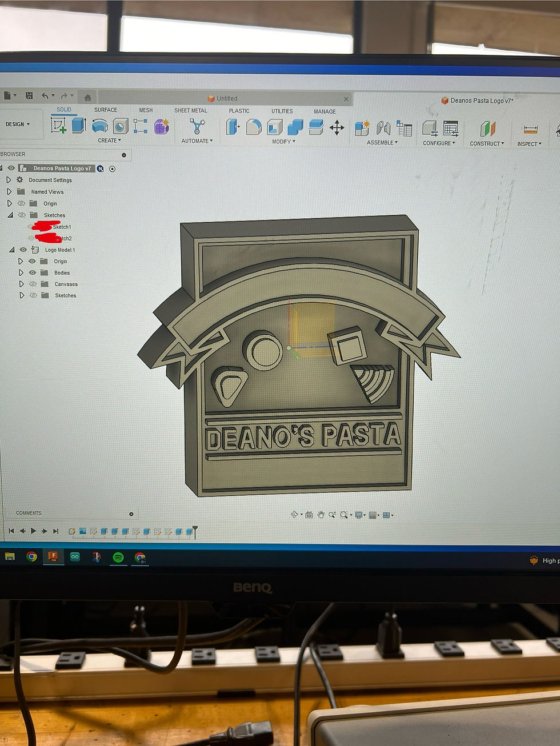Click the Undo arrow icon
This screenshot has width=560, height=746.
coord(45,96)
